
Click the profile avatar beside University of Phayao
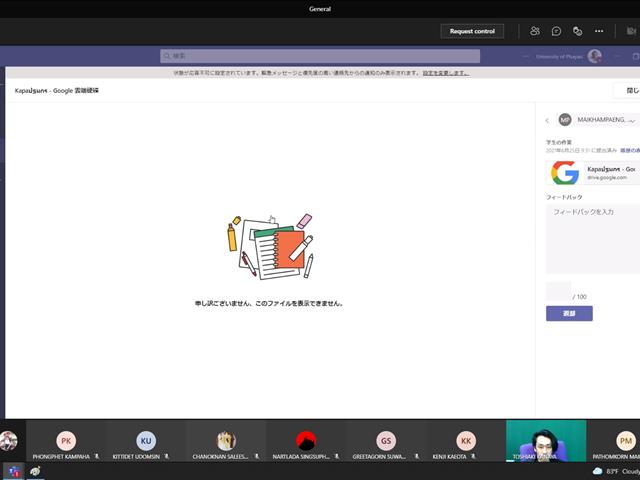(x=595, y=56)
